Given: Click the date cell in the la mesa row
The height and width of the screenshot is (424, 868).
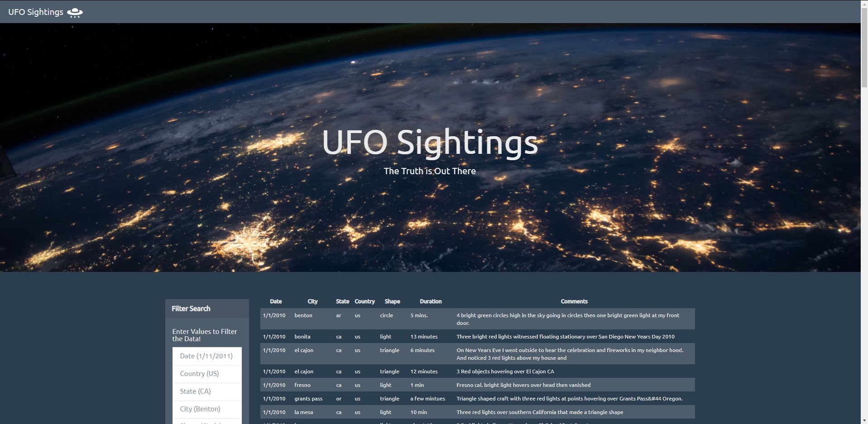Looking at the screenshot, I should (274, 412).
